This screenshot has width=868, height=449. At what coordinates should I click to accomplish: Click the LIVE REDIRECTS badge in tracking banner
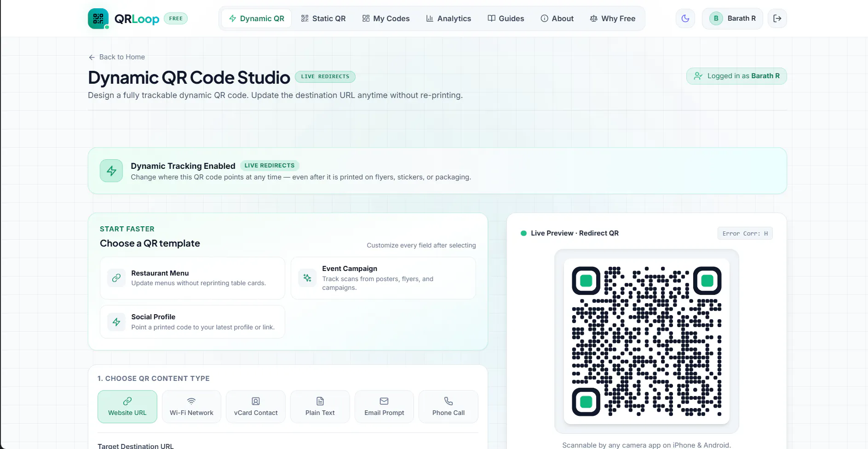pos(270,166)
